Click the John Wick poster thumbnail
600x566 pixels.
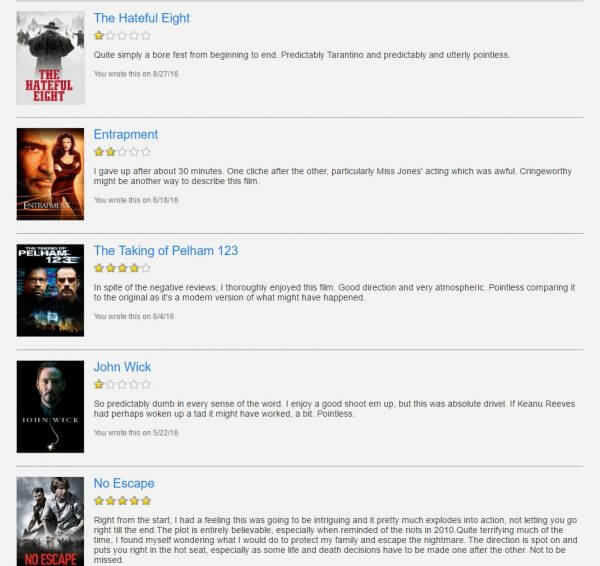(x=50, y=406)
